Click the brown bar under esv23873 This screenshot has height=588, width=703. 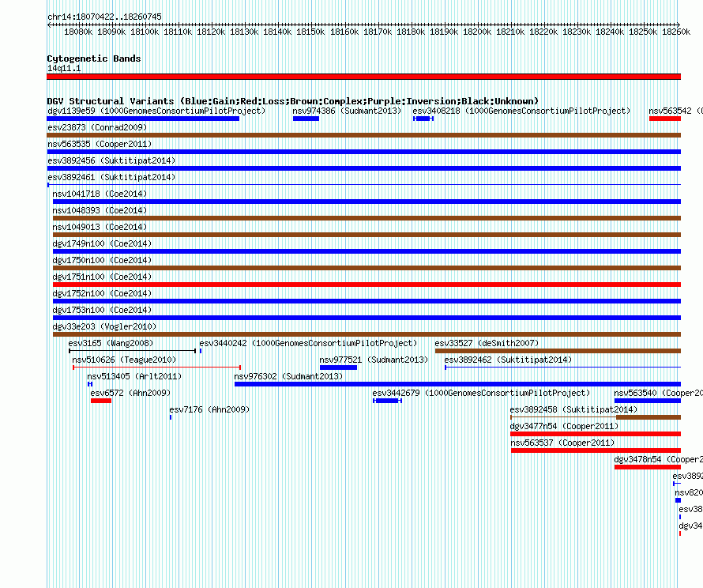pyautogui.click(x=363, y=135)
